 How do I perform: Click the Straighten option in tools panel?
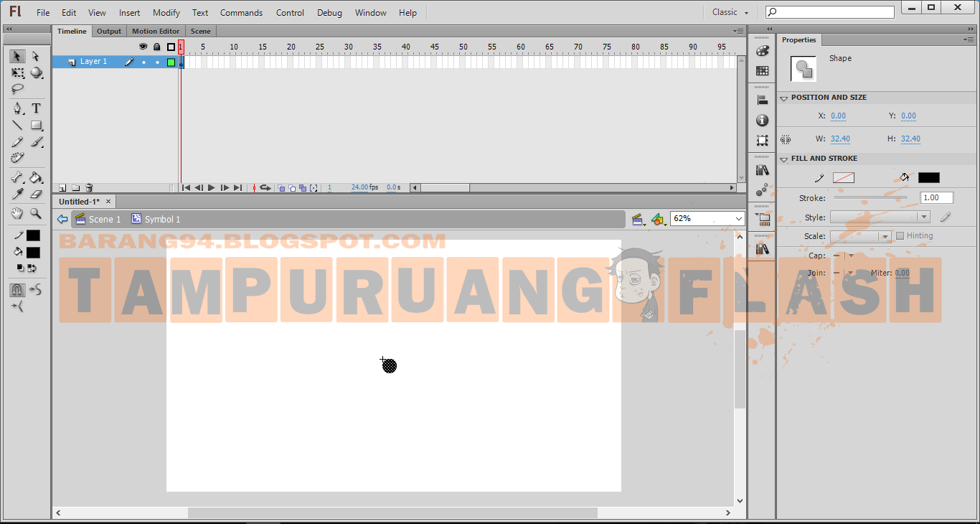(17, 307)
